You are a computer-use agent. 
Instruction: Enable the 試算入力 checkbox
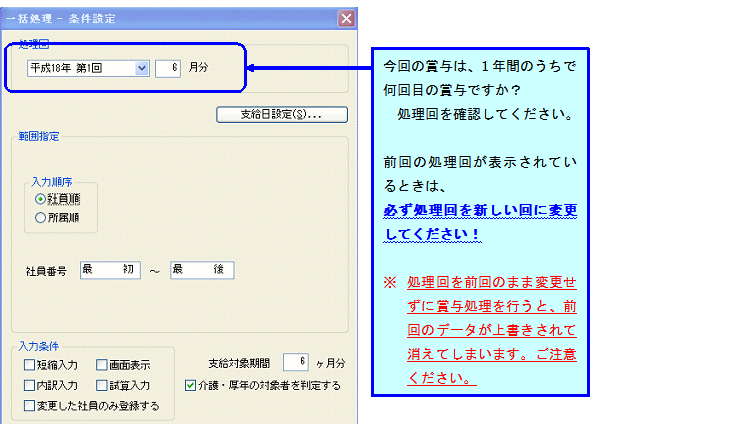(102, 385)
